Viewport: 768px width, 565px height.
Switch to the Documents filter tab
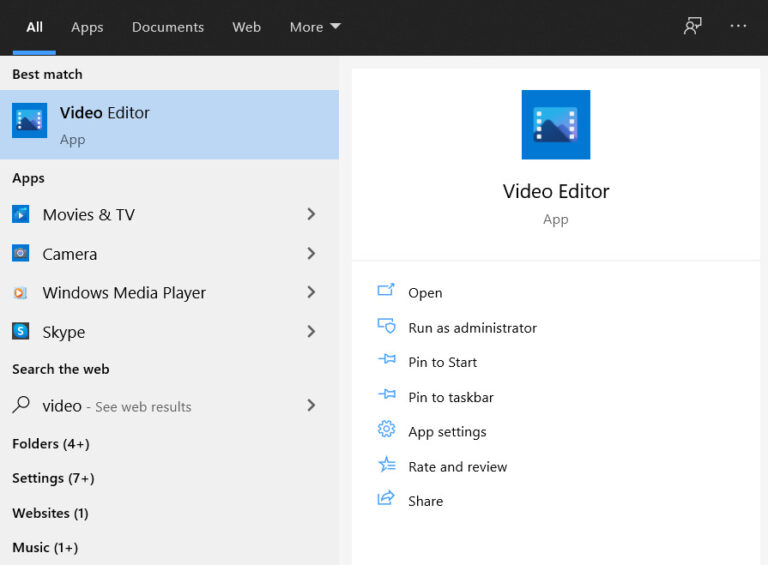(168, 27)
